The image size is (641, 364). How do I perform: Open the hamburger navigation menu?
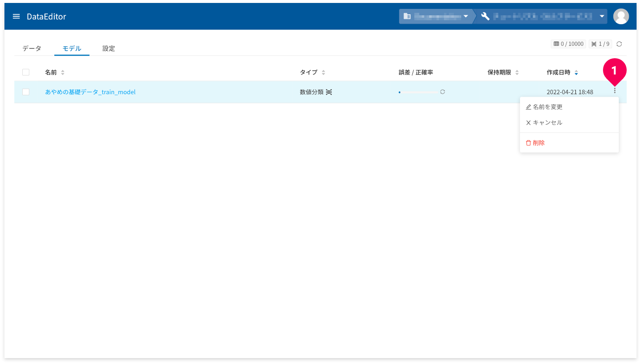16,16
